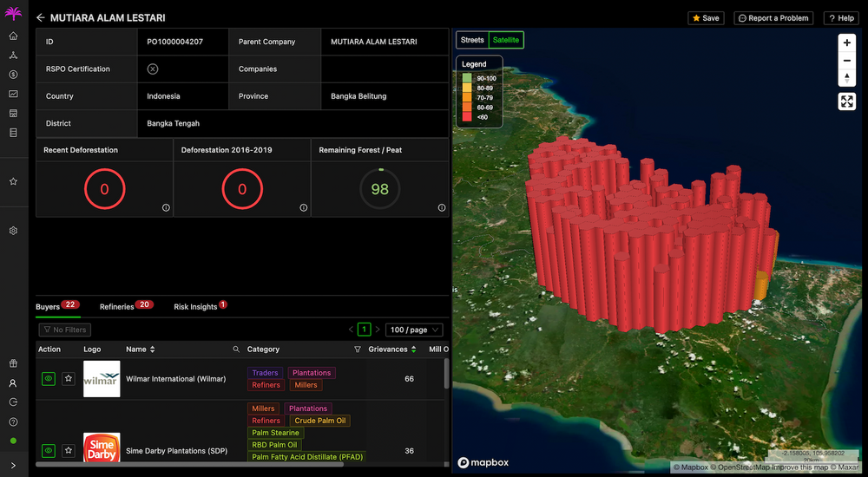
Task: Click Report a Problem button
Action: click(773, 18)
